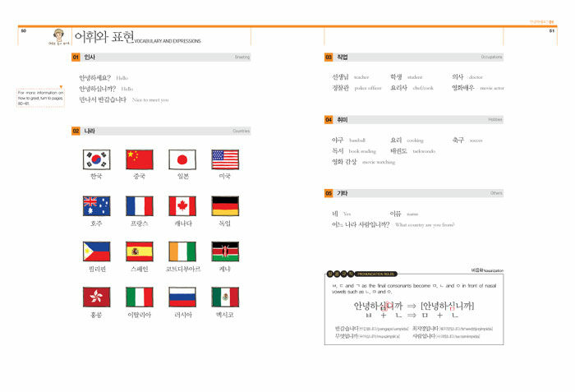This screenshot has height=392, width=575.
Task: Click the 직업 section heading
Action: coord(343,58)
